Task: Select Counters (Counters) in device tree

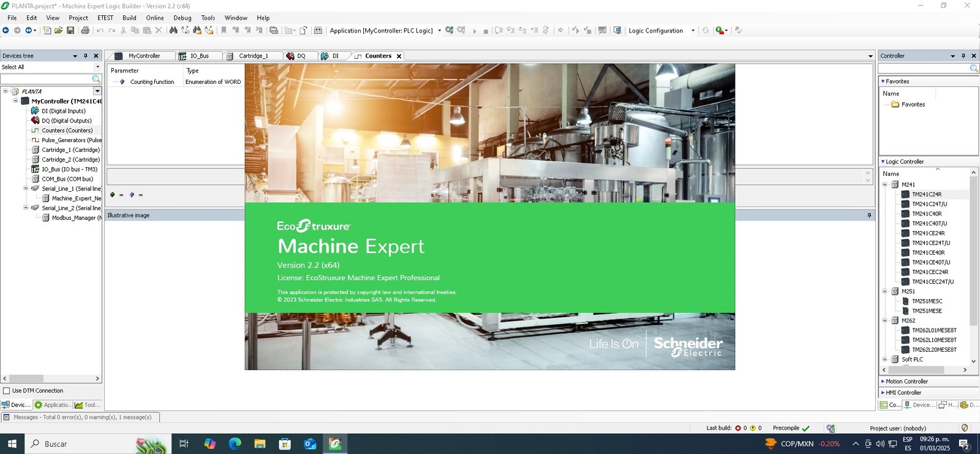Action: (67, 131)
